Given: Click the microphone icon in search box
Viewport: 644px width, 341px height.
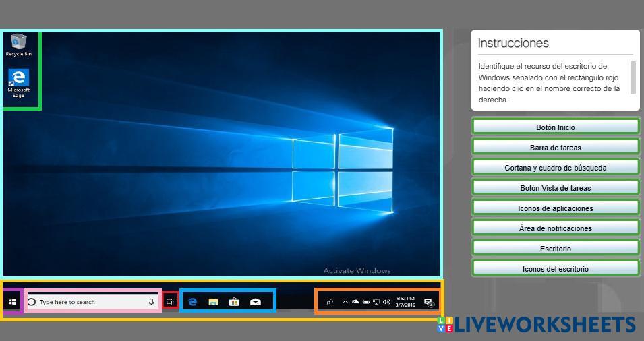Looking at the screenshot, I should coord(151,302).
